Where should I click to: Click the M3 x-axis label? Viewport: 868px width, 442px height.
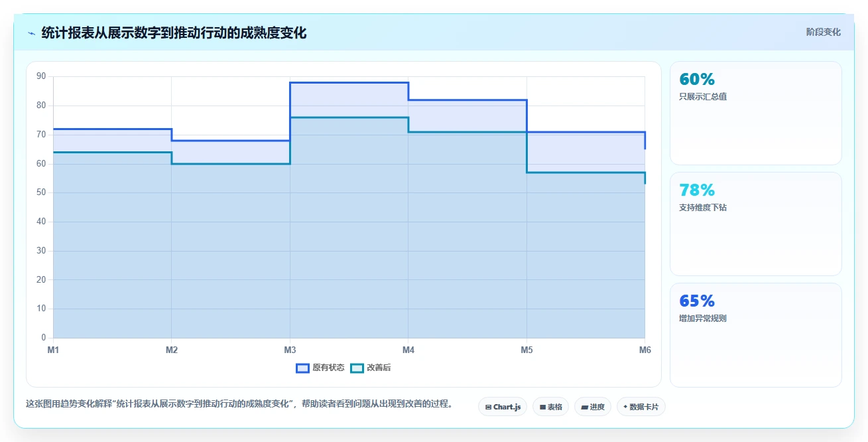pos(290,350)
